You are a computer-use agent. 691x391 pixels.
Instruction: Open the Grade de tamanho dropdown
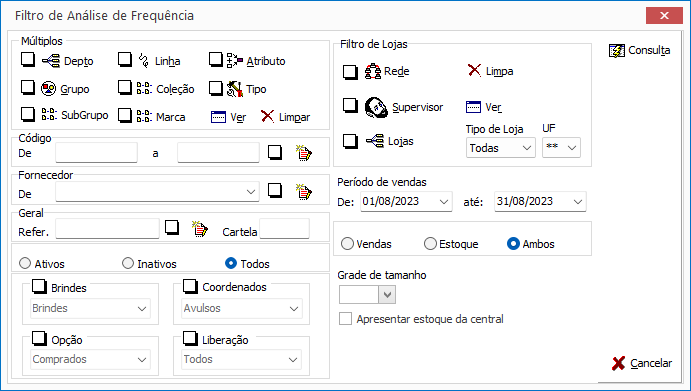pos(368,294)
